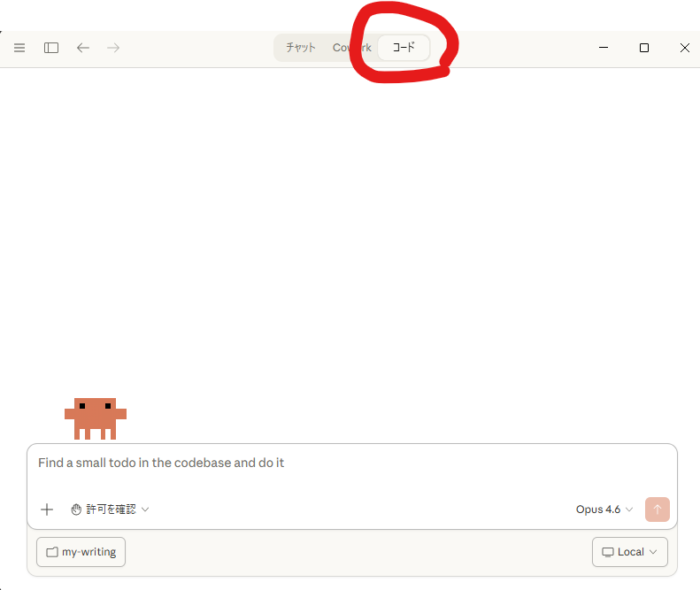Click the hand icon beside 許可を確認
This screenshot has width=700, height=590.
[77, 509]
